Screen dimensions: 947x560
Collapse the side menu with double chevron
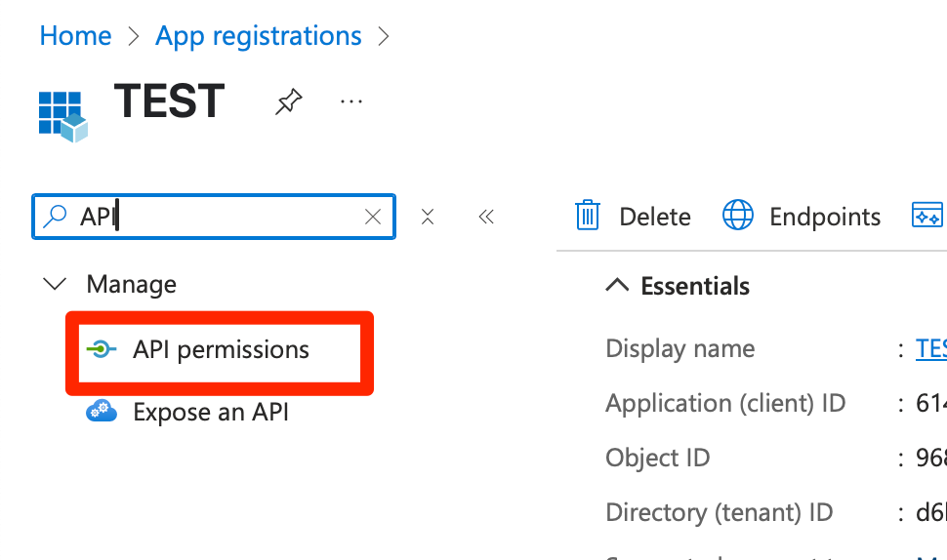click(486, 217)
